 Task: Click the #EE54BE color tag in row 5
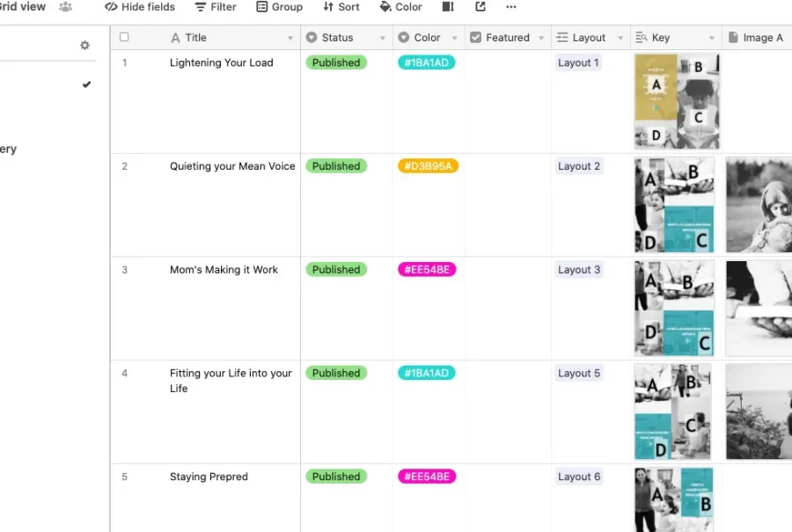(x=427, y=477)
